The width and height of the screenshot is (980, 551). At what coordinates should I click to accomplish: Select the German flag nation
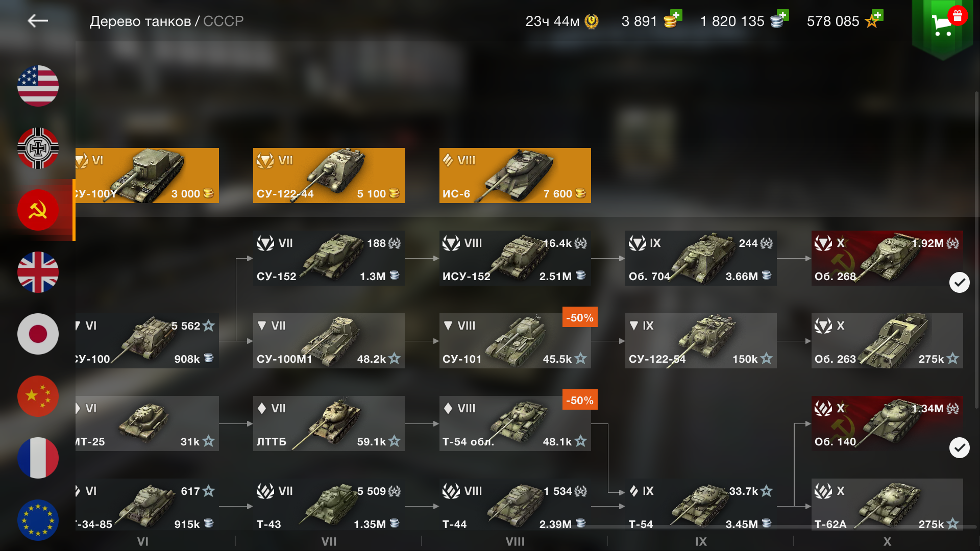[x=38, y=148]
